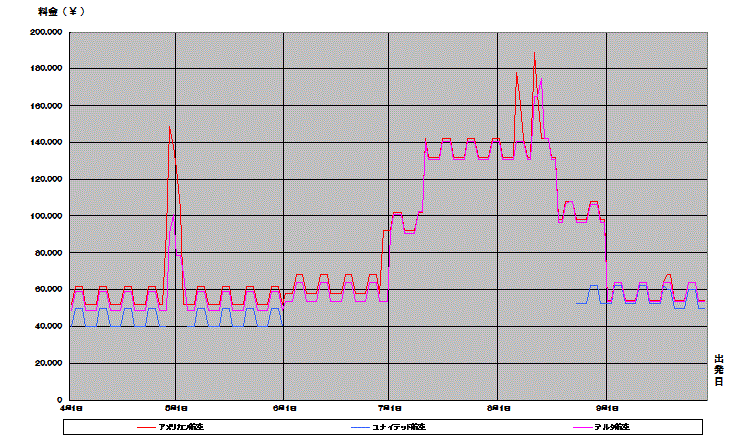Screen dimensions: 729x446
Task: Select the 6月1日 x-axis date label
Action: pos(284,408)
